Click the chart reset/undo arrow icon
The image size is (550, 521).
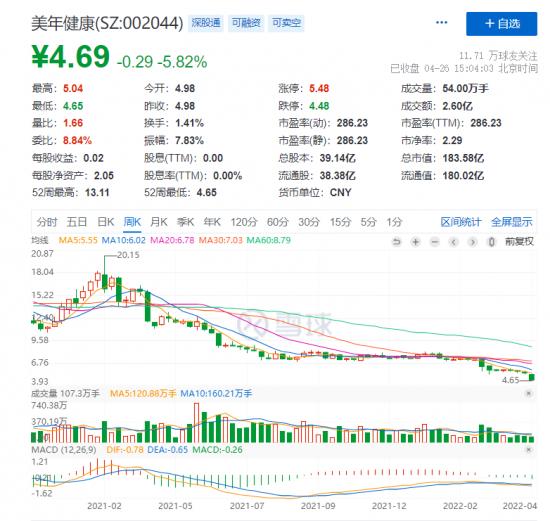coord(396,242)
